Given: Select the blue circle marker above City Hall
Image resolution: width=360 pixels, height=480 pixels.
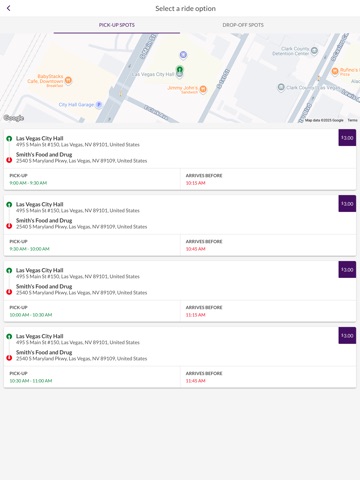Looking at the screenshot, I should 183,54.
